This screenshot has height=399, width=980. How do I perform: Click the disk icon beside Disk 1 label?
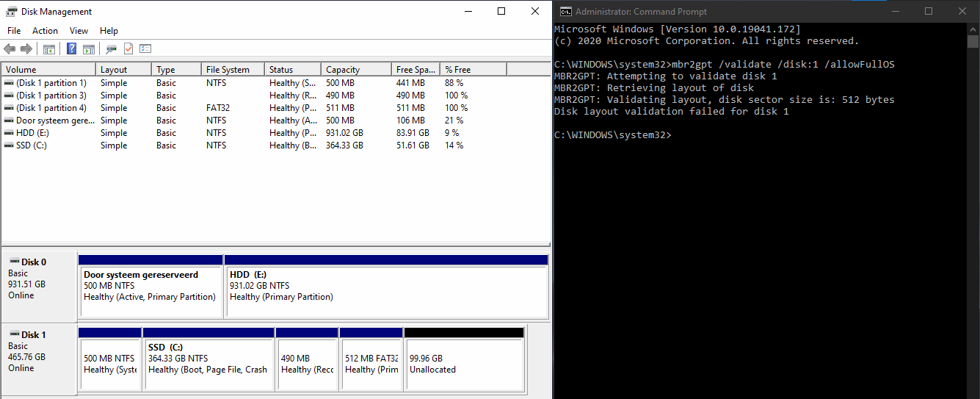pyautogui.click(x=14, y=334)
